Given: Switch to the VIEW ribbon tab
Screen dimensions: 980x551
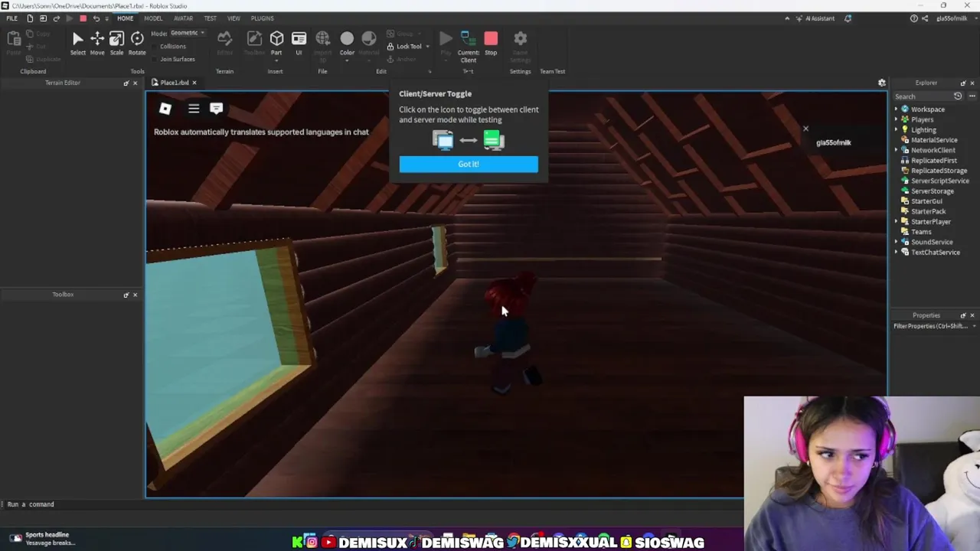Looking at the screenshot, I should (x=234, y=18).
